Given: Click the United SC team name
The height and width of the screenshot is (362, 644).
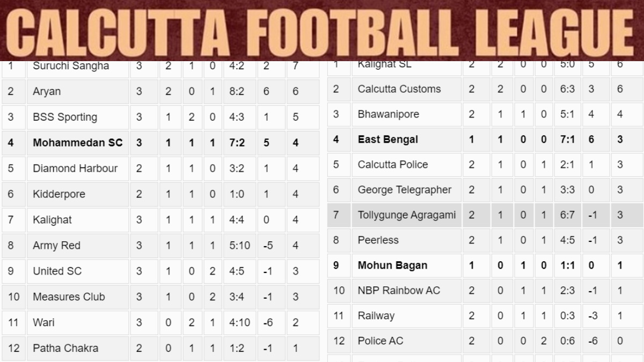Looking at the screenshot, I should pyautogui.click(x=57, y=271).
